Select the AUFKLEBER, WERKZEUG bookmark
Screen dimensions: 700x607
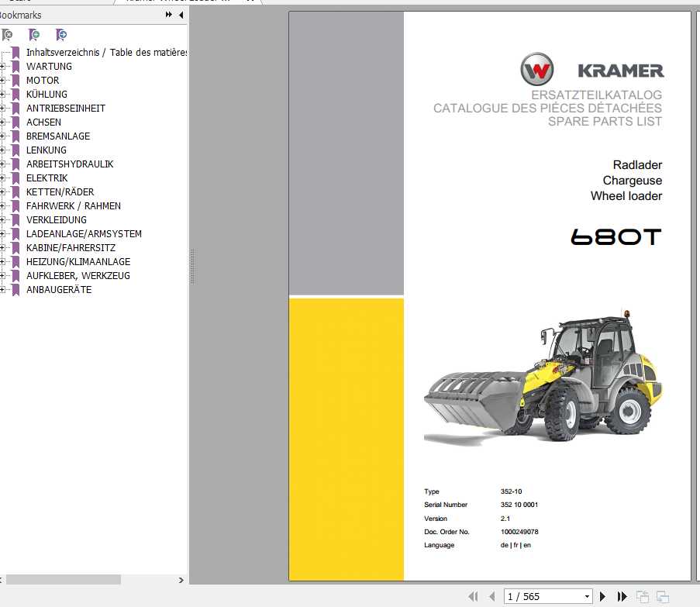click(x=78, y=275)
